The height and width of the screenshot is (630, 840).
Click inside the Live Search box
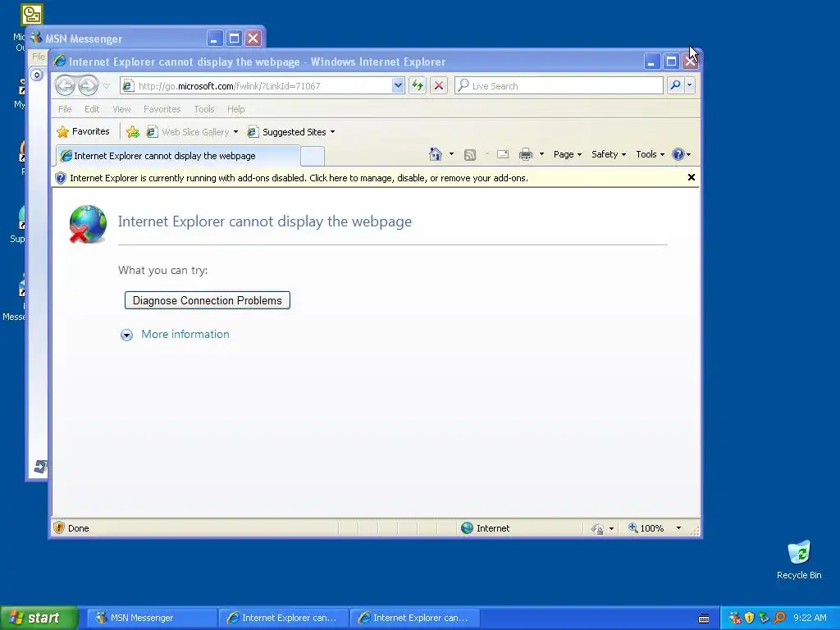559,85
